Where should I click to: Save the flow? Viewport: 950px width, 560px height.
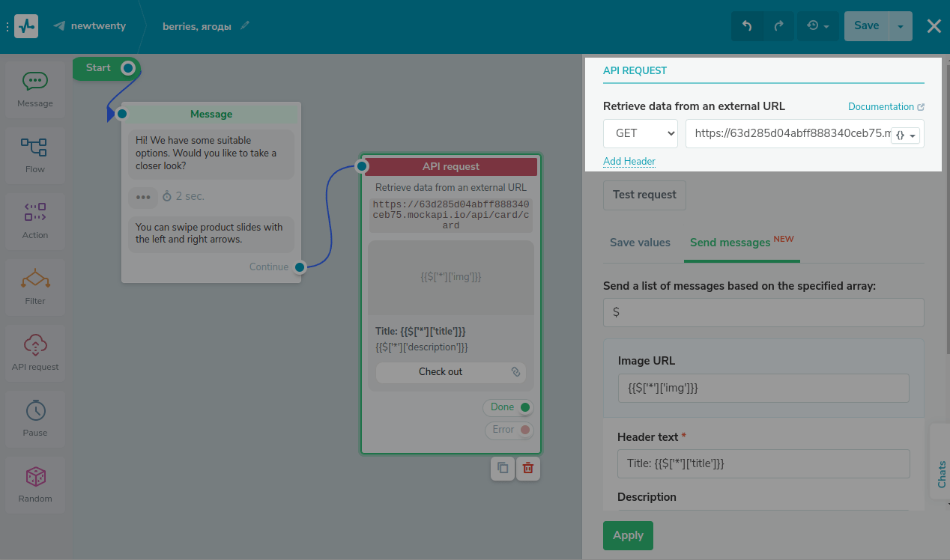pyautogui.click(x=866, y=26)
